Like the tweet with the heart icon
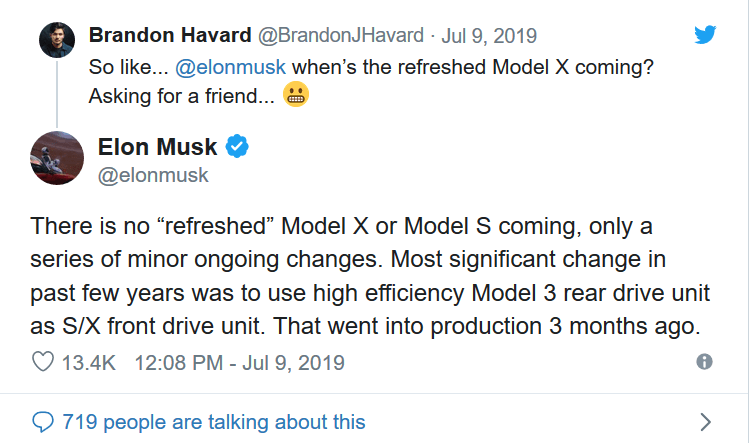This screenshot has height=443, width=749. (x=43, y=362)
